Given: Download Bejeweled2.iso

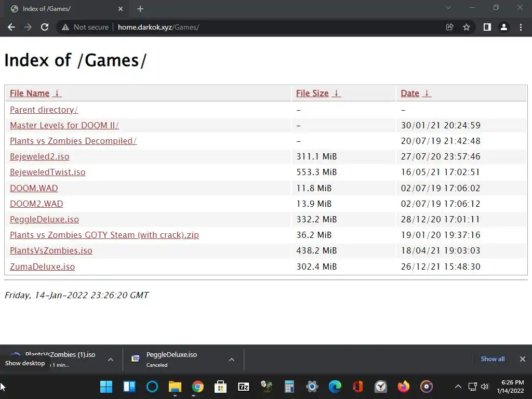Looking at the screenshot, I should (39, 156).
